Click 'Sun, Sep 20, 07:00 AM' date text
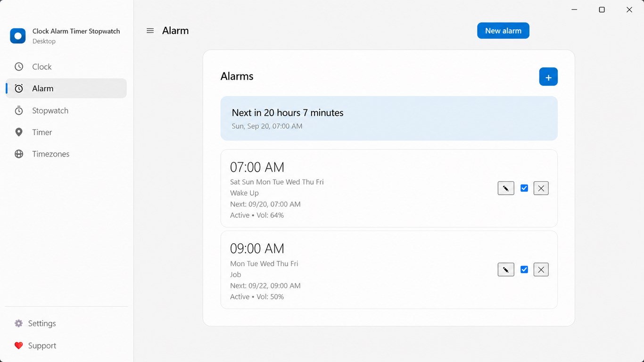644x362 pixels. coord(267,126)
